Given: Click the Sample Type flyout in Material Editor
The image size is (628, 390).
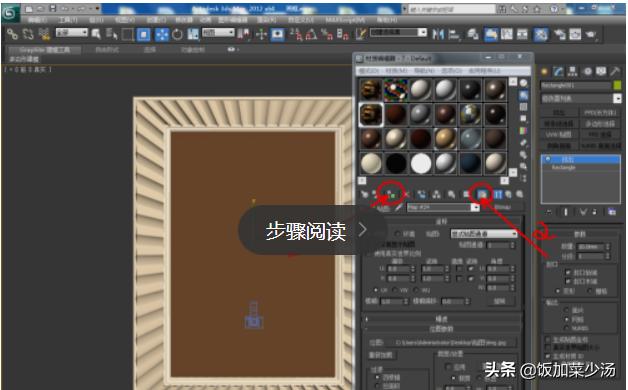Looking at the screenshot, I should [524, 83].
